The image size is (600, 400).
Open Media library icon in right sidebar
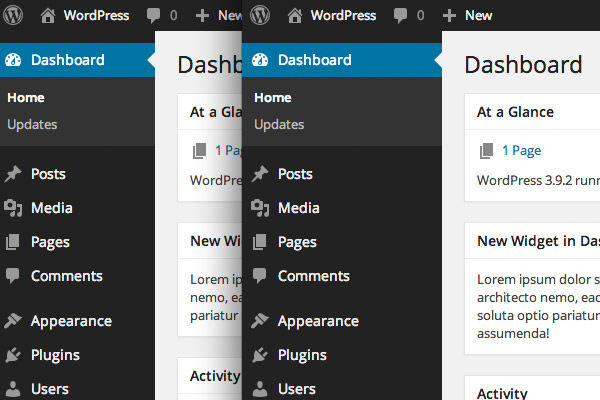pos(260,208)
